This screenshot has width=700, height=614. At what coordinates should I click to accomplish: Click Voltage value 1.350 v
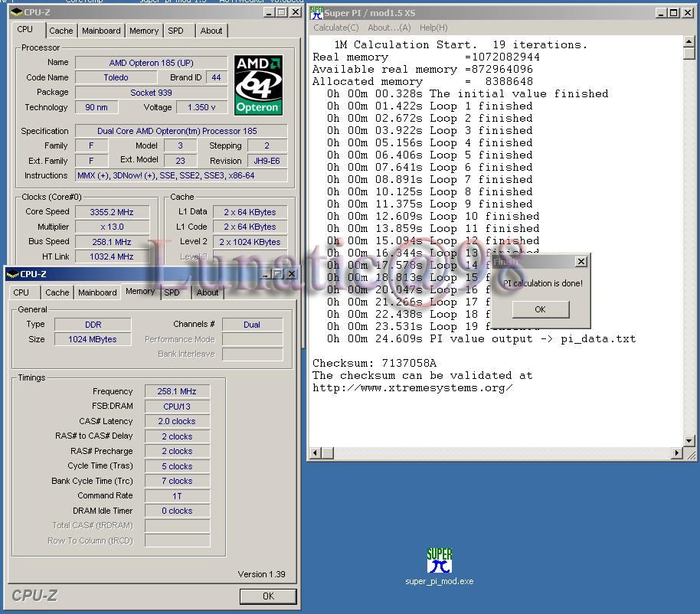pos(201,107)
